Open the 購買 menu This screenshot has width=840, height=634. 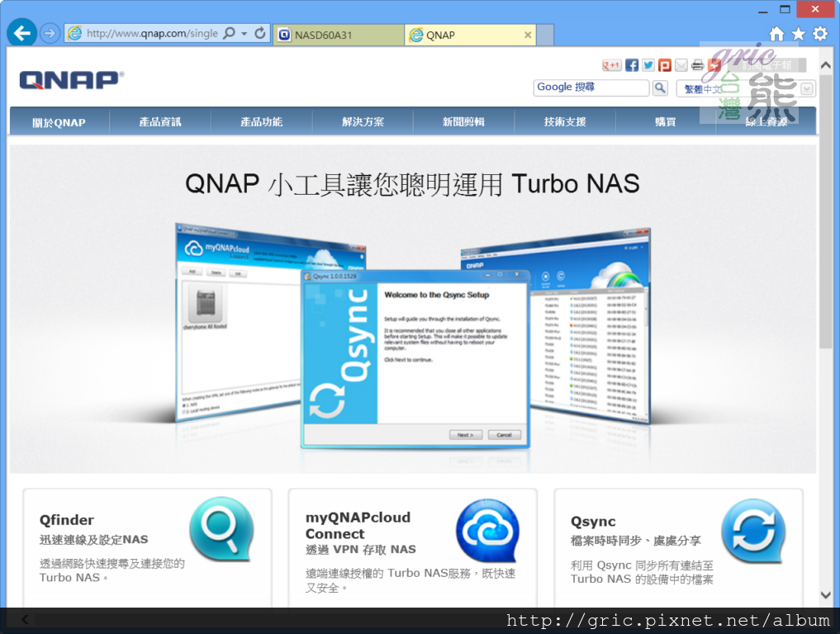click(x=666, y=122)
